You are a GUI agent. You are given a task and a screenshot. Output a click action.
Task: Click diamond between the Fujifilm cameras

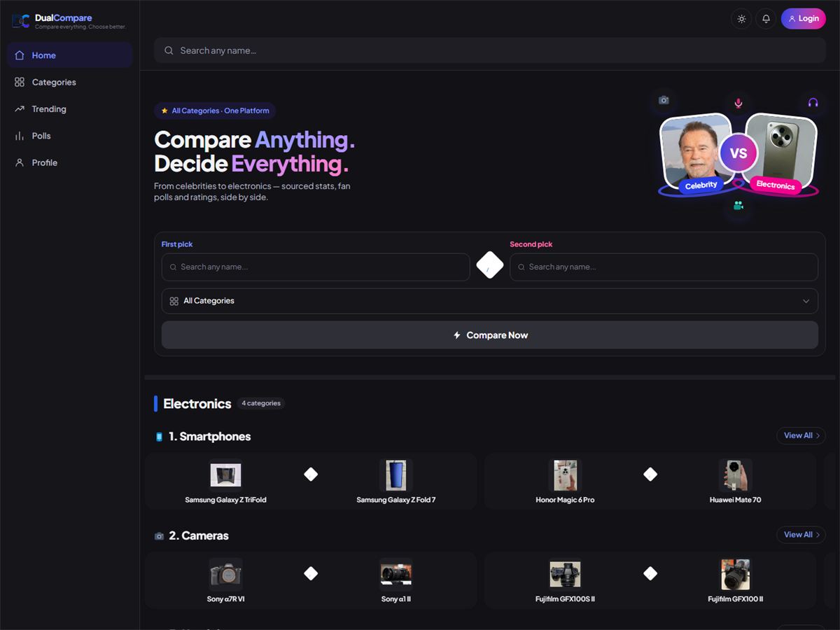point(650,574)
